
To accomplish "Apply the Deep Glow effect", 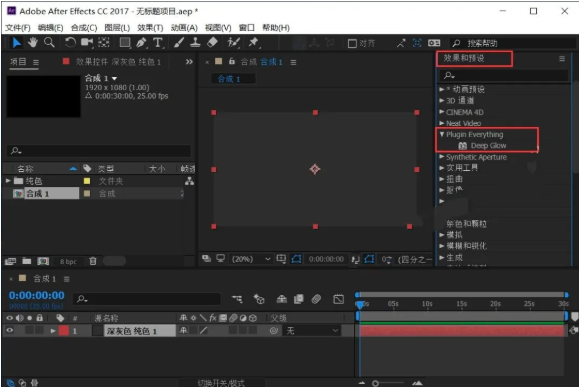I will 488,146.
